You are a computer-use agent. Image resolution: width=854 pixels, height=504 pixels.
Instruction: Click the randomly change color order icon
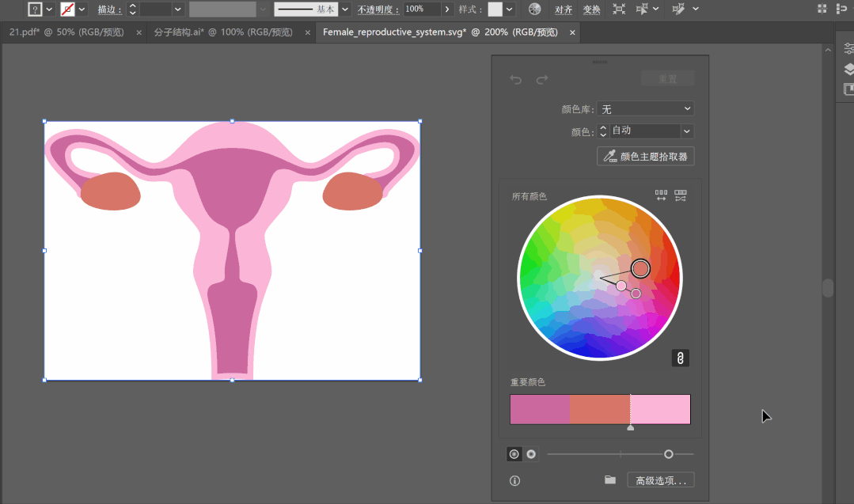click(661, 195)
